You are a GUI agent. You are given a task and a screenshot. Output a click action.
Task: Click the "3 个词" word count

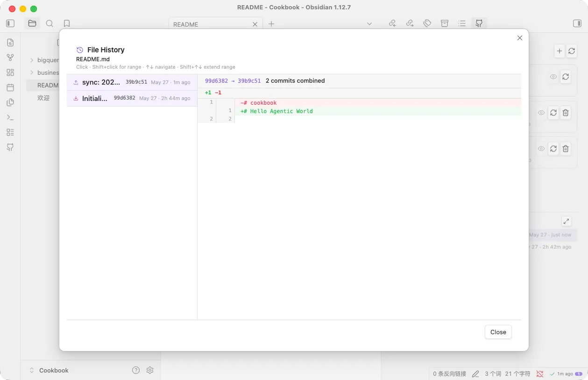pyautogui.click(x=493, y=374)
